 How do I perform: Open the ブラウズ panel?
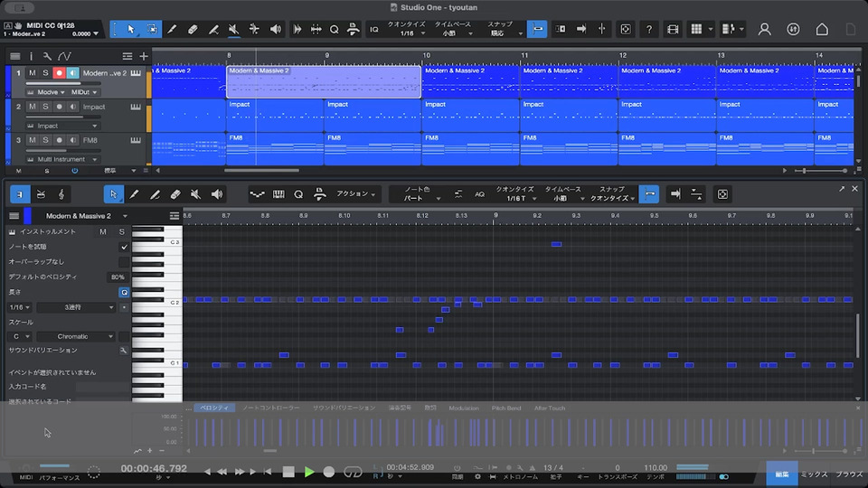(x=848, y=474)
